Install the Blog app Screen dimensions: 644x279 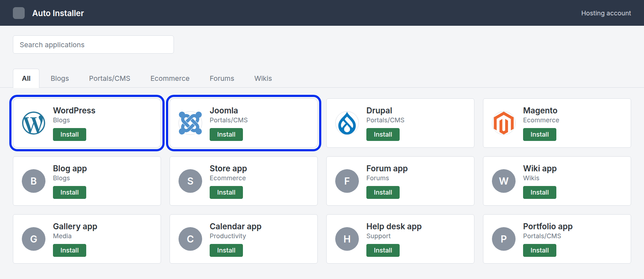69,192
